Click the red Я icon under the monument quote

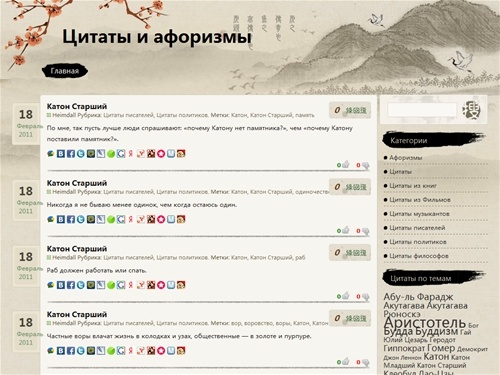click(x=131, y=154)
